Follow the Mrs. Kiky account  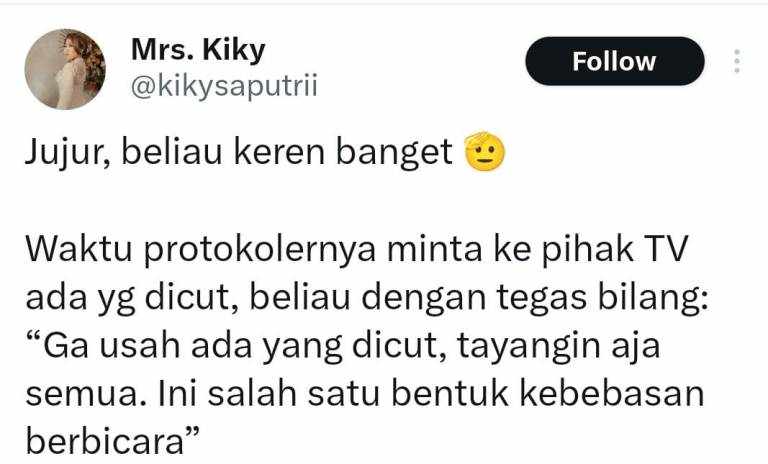coord(615,61)
